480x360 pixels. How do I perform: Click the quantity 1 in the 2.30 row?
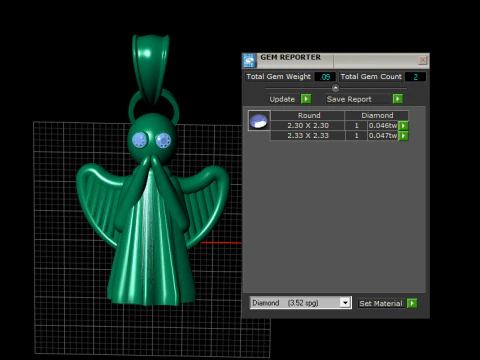point(356,126)
